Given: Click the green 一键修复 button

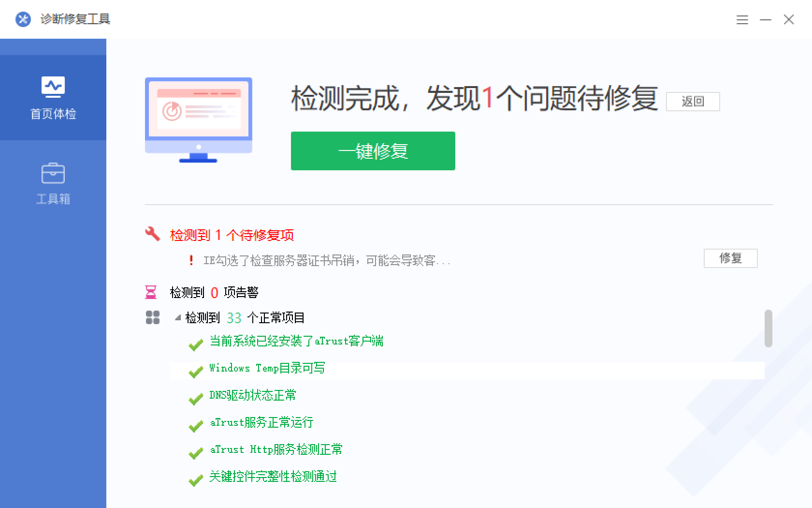Looking at the screenshot, I should (x=373, y=151).
